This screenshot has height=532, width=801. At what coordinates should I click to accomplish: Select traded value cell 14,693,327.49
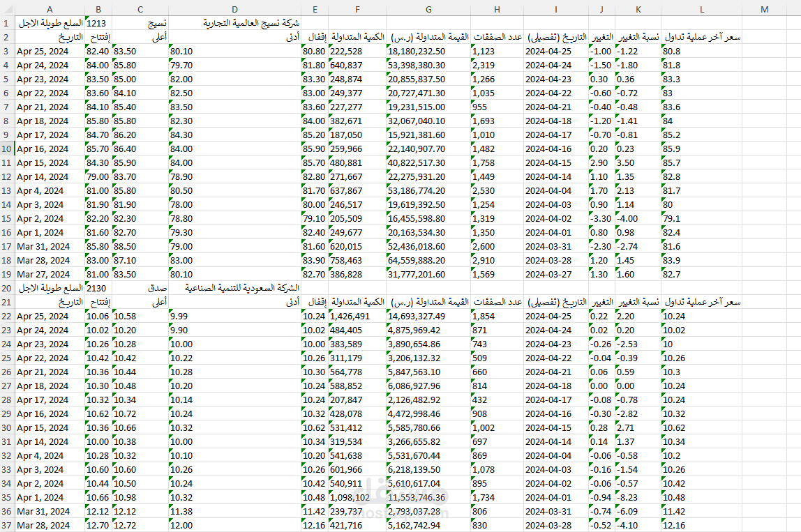pos(428,317)
